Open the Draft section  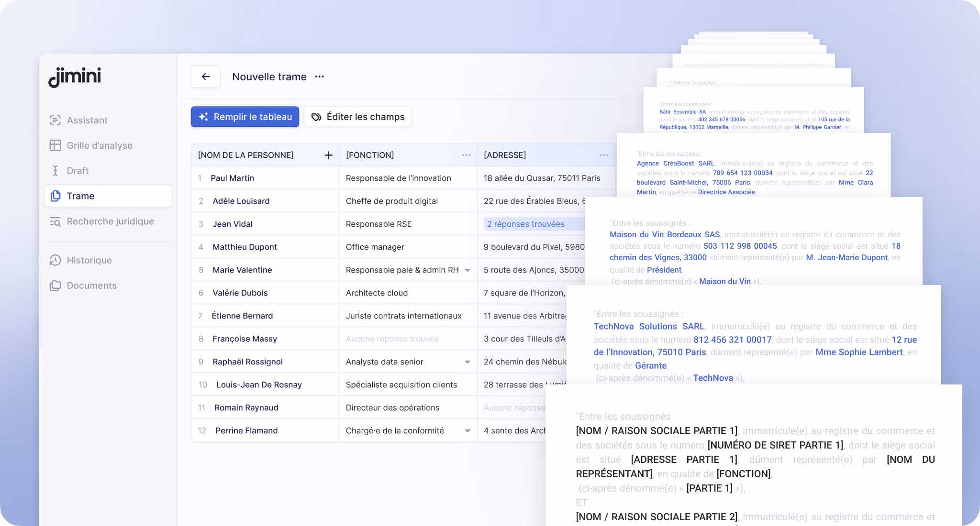click(78, 171)
